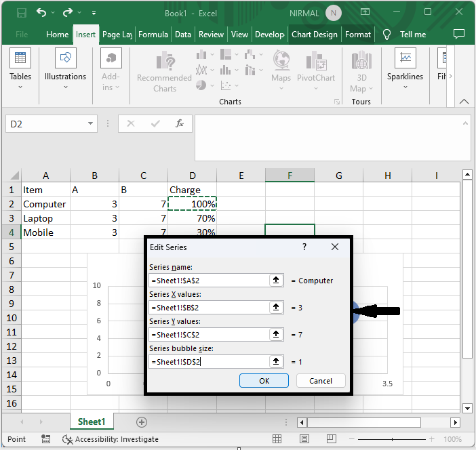Click the zoom slider handle
The height and width of the screenshot is (450, 476).
[x=392, y=439]
